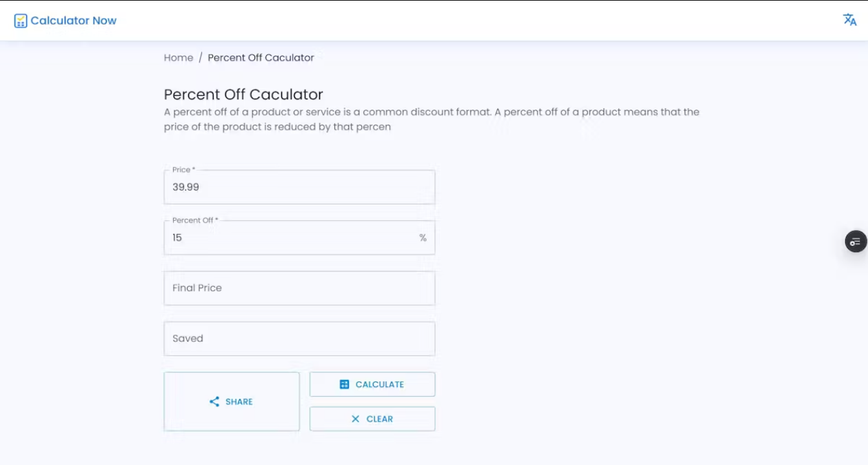Open Calculator Now site title link
The image size is (868, 465).
[x=74, y=21]
